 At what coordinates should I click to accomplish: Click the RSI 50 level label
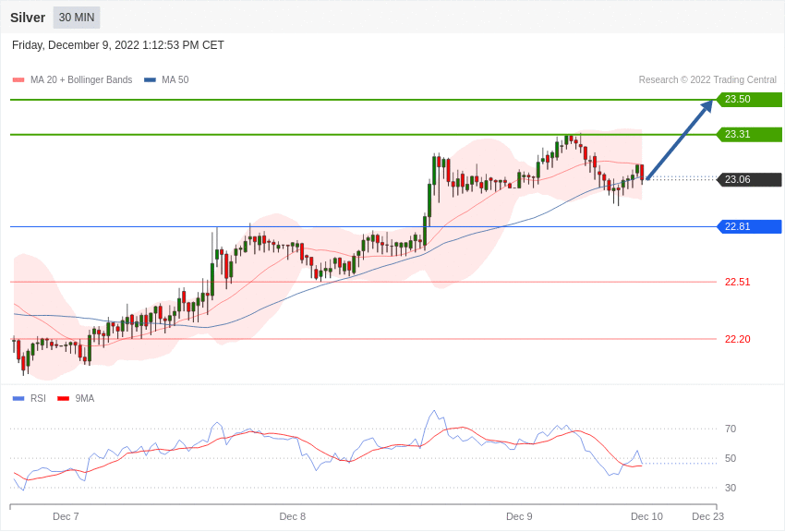(731, 458)
